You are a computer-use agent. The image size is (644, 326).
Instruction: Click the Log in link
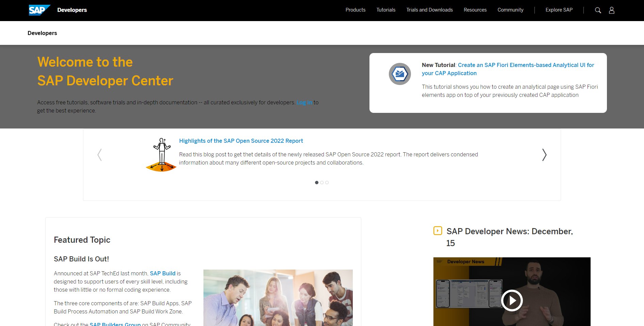point(304,102)
